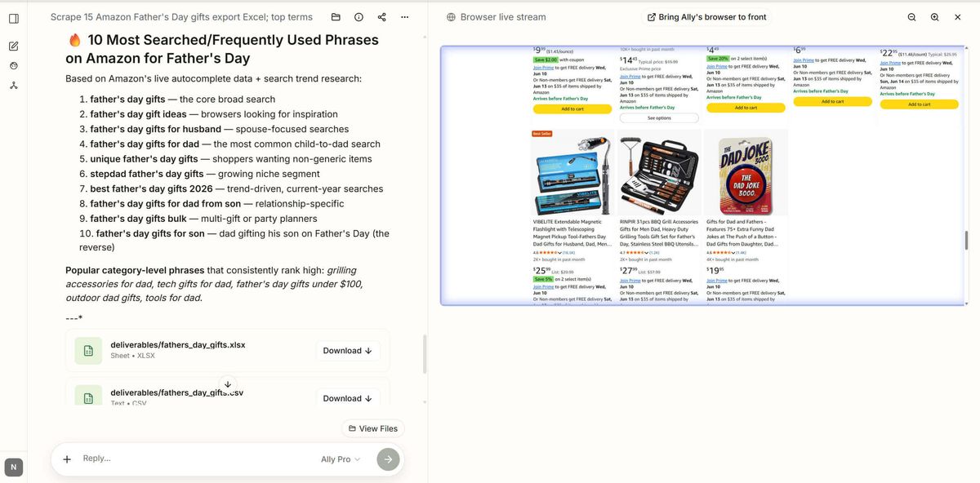Click the Dad Joke 3000 product image
This screenshot has width=980, height=483.
(745, 176)
